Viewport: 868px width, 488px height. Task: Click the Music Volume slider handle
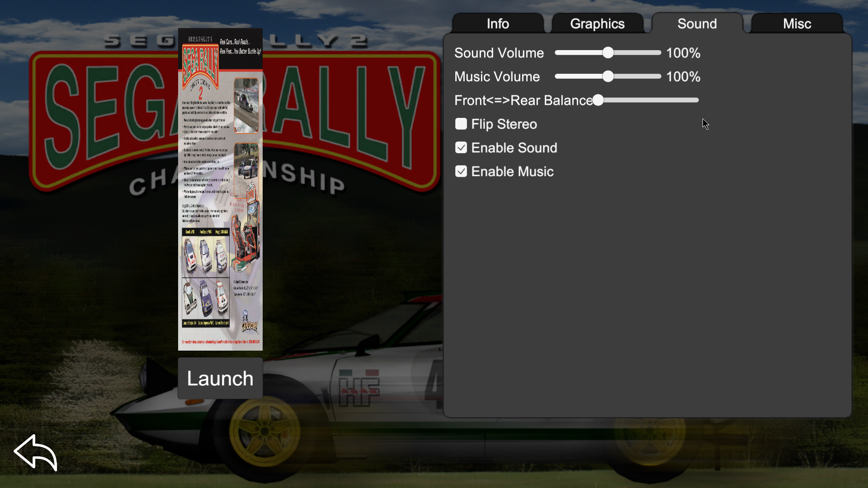tap(608, 76)
